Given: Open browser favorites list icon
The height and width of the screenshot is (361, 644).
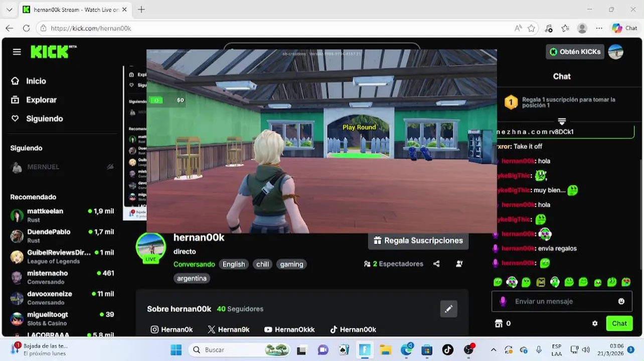Looking at the screenshot, I should coord(565,28).
